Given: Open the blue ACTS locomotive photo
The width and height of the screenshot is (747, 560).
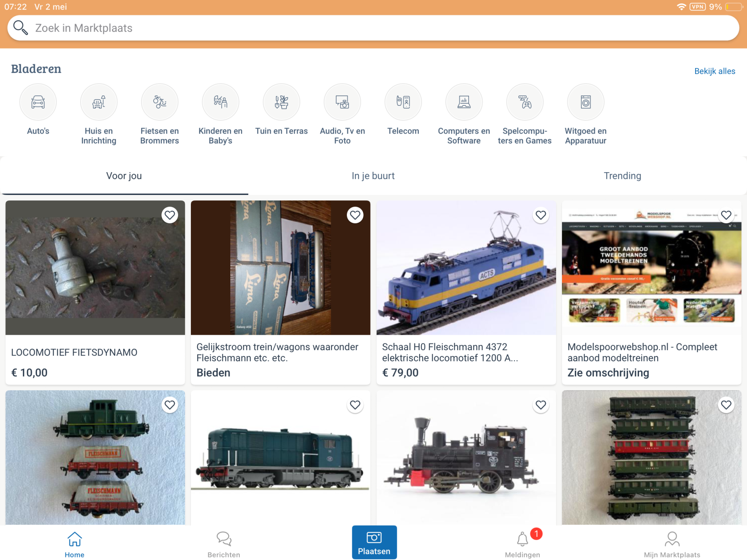Looking at the screenshot, I should [466, 268].
